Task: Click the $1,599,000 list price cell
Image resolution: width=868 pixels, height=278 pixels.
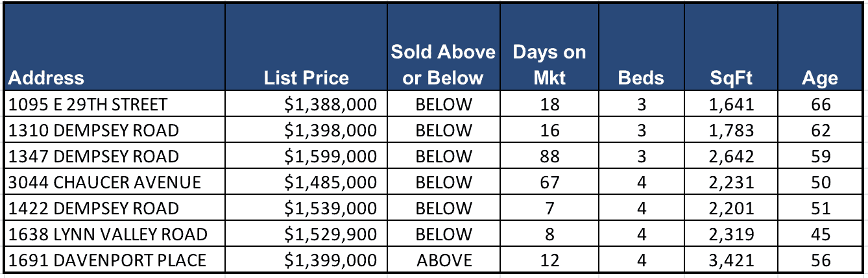Action: pyautogui.click(x=330, y=157)
